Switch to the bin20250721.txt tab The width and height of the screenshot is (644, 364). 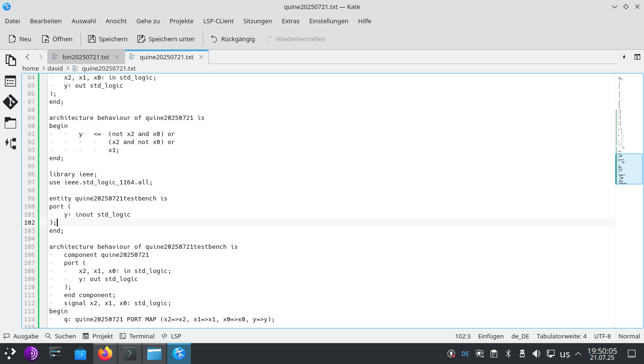coord(85,56)
